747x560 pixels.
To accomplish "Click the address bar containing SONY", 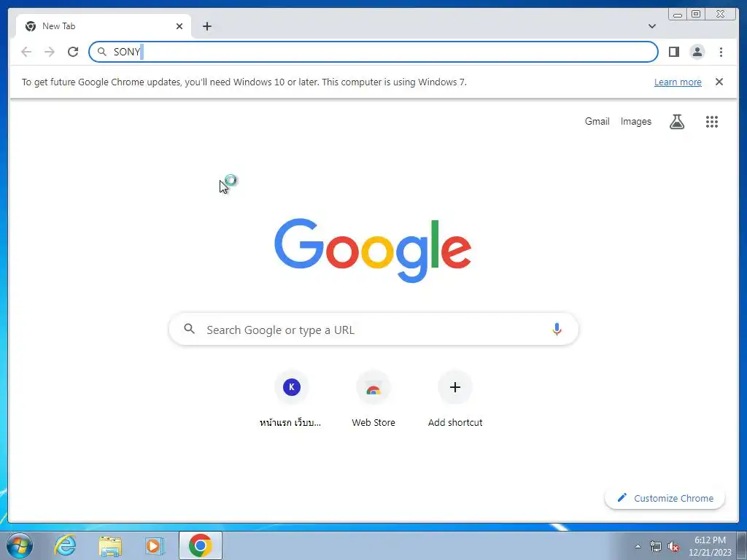I will [373, 52].
